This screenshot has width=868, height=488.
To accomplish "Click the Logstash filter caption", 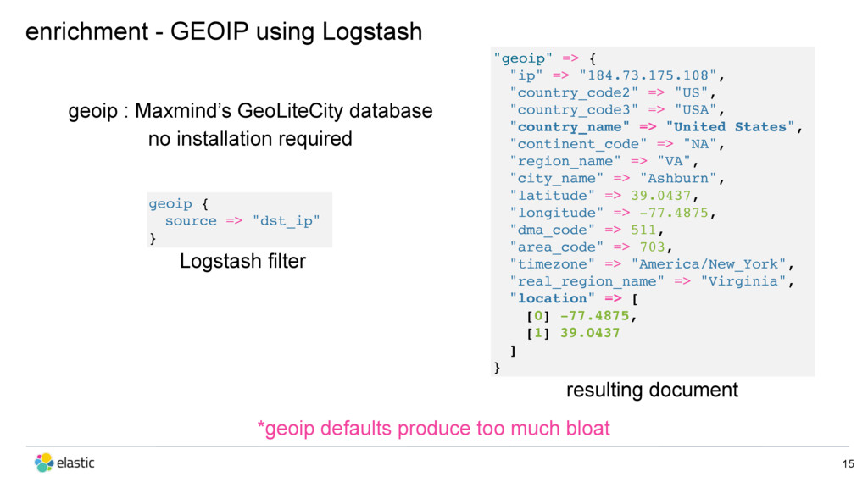I will point(242,261).
